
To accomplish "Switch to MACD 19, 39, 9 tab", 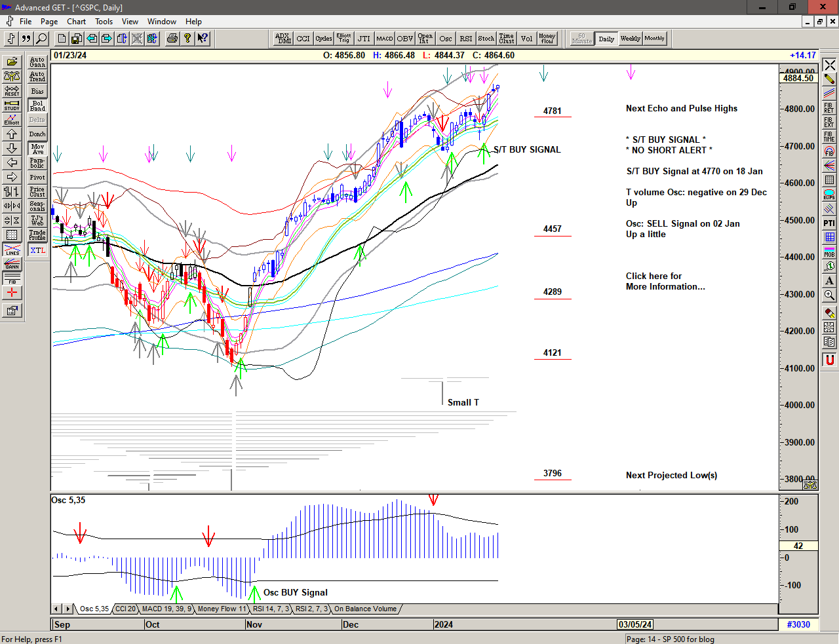I will point(166,609).
